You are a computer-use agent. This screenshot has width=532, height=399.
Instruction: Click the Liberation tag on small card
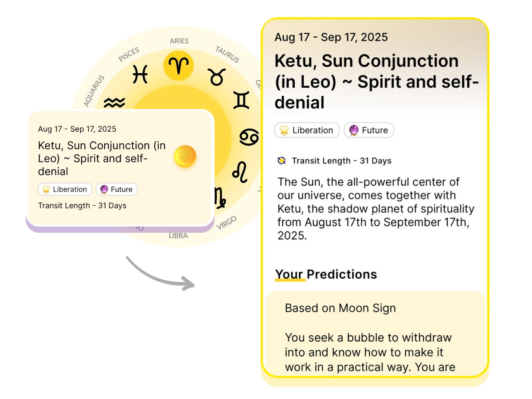tap(65, 189)
